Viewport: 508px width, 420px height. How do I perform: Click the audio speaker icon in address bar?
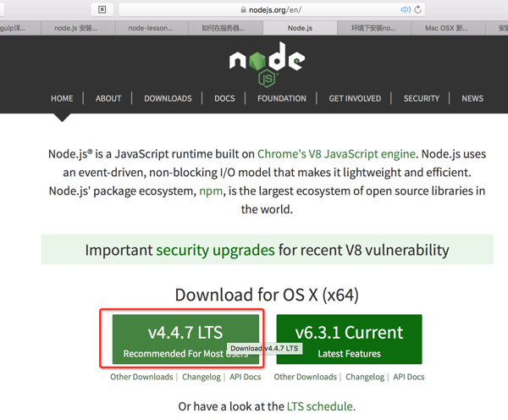[x=405, y=9]
